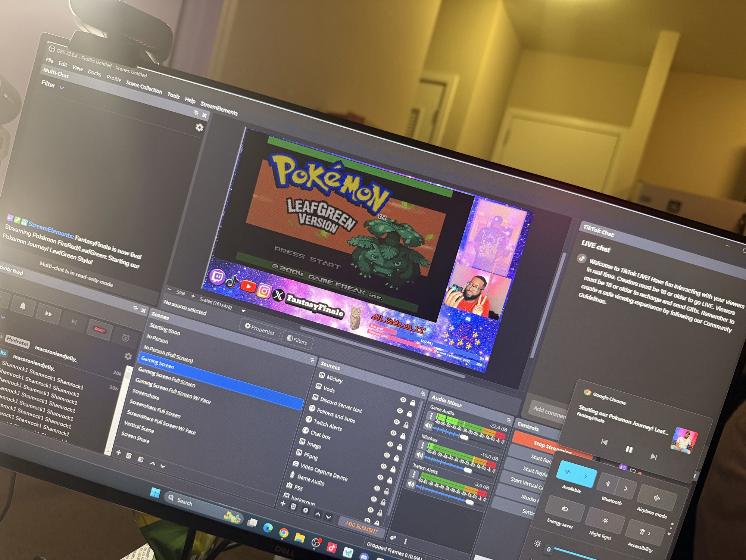Open the Scene Collection menu
Image resolution: width=746 pixels, height=560 pixels.
(x=144, y=87)
